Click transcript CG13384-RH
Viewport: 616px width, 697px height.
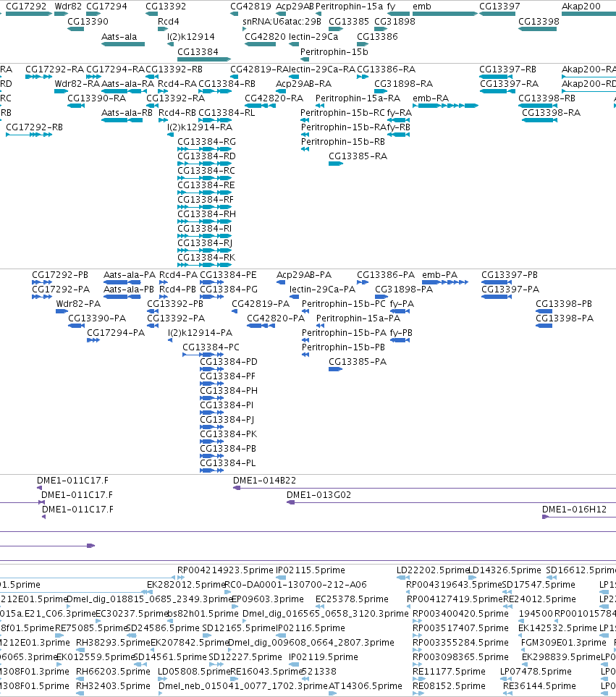pyautogui.click(x=204, y=221)
